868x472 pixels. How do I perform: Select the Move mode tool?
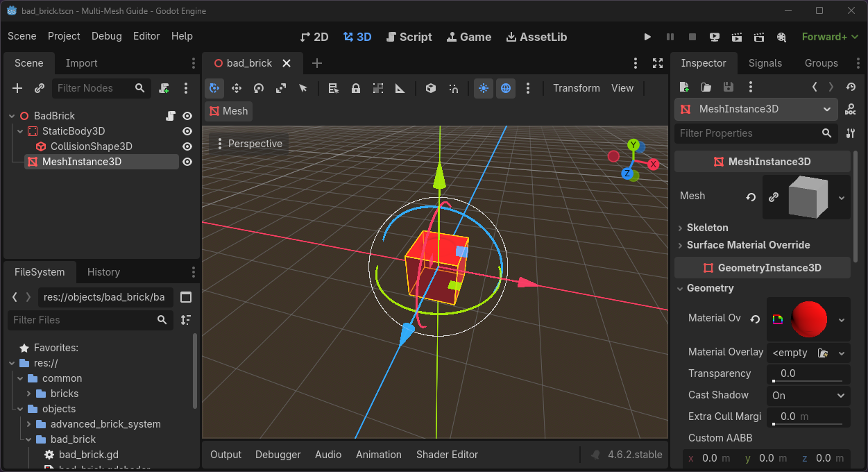237,88
